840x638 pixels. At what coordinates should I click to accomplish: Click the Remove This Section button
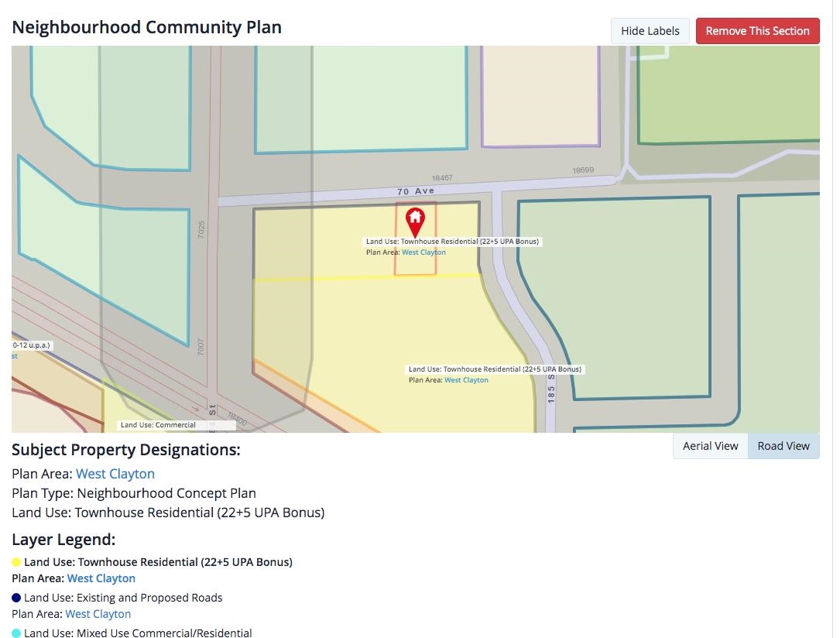757,31
